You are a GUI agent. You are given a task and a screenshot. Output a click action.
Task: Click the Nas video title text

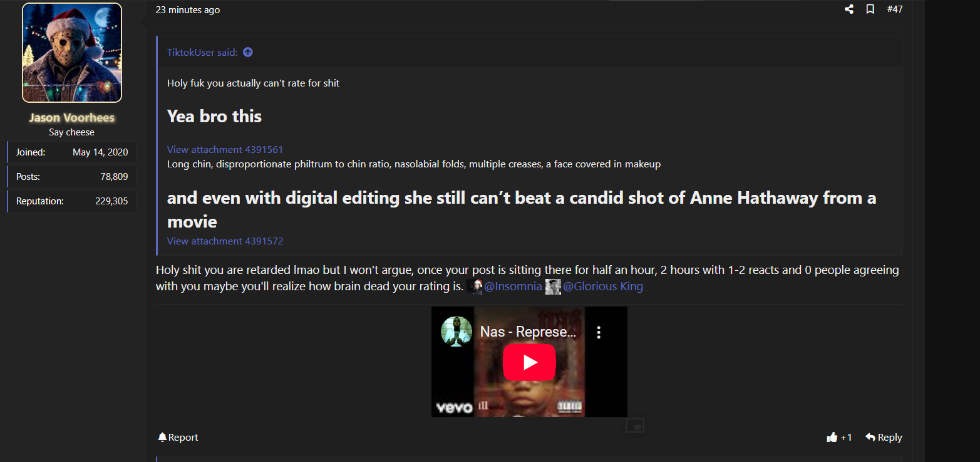(527, 332)
